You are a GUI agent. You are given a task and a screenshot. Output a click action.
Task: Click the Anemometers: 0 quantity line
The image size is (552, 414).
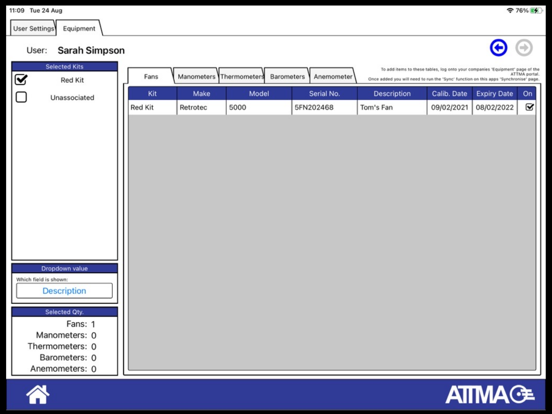click(63, 369)
